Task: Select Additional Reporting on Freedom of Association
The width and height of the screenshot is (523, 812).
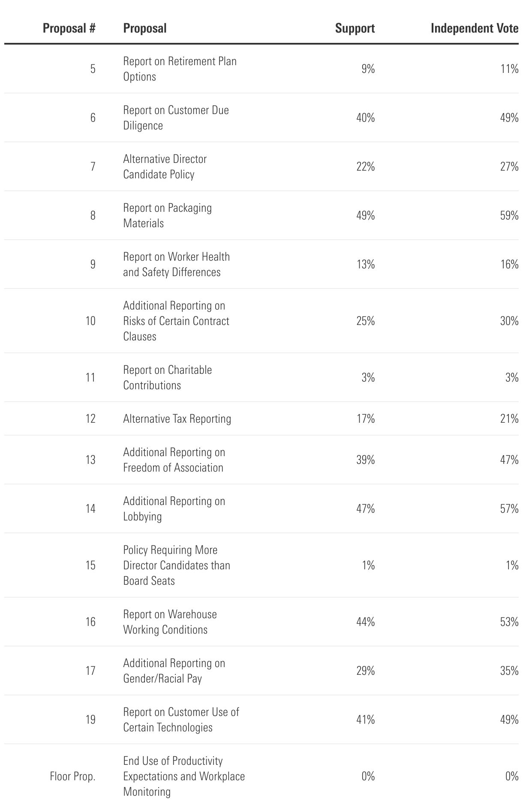Action: tap(174, 460)
